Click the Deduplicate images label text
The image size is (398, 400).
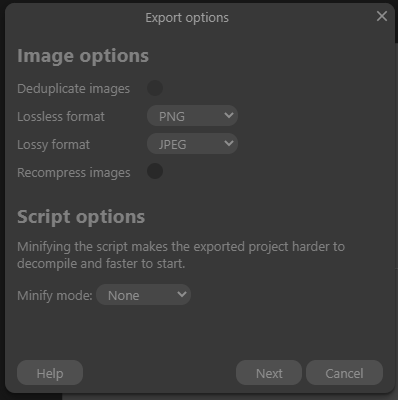73,89
